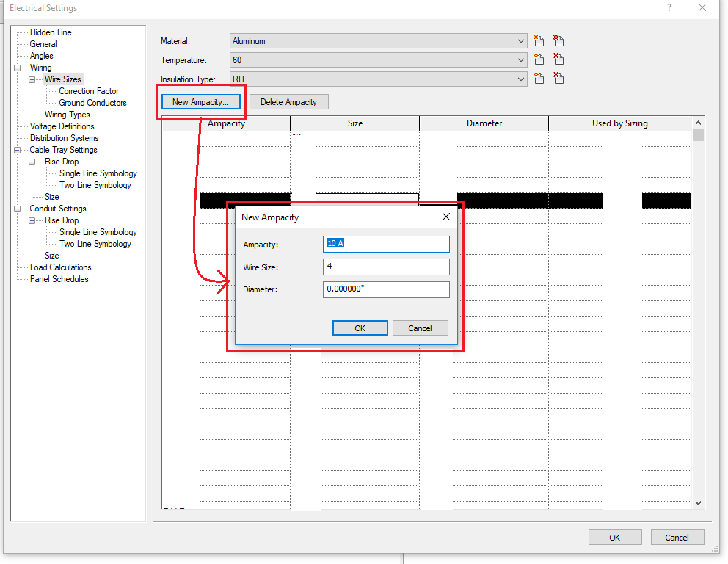This screenshot has width=728, height=564.
Task: Collapse the Conduit Settings branch
Action: point(16,208)
